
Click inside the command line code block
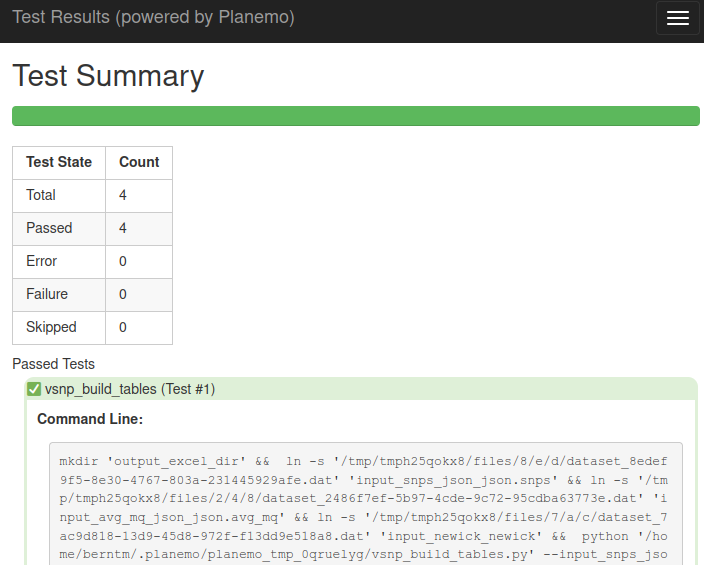click(x=365, y=503)
